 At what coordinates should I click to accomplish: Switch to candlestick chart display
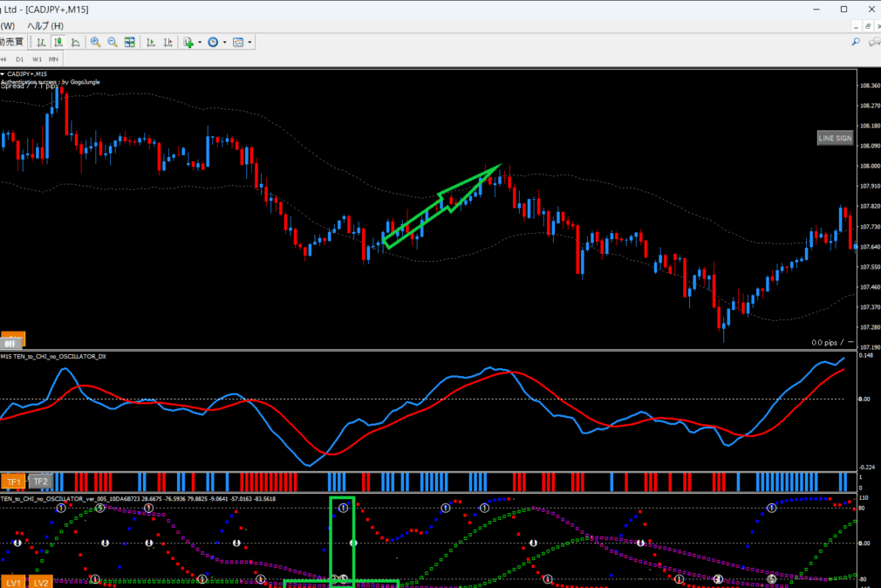[x=58, y=42]
